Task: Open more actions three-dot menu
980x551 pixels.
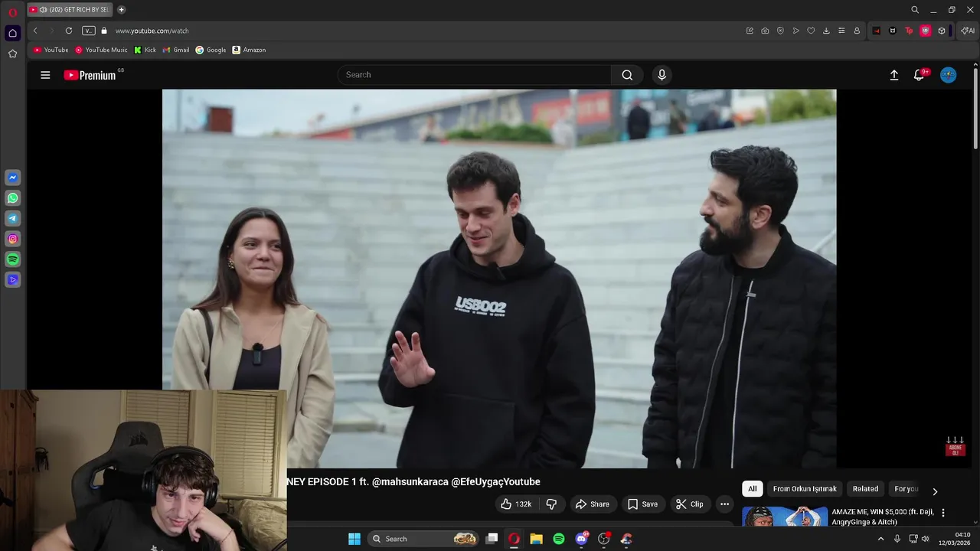Action: [x=724, y=504]
